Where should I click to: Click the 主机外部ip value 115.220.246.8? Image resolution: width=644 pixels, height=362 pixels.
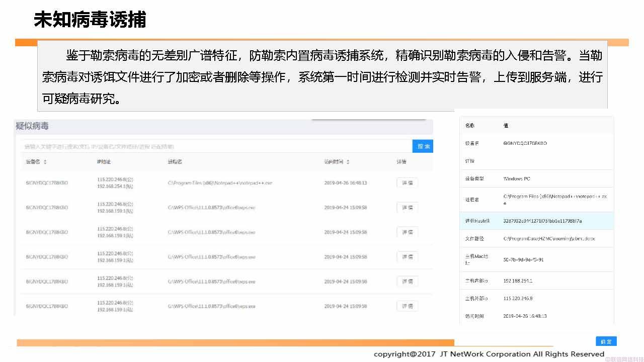518,299
